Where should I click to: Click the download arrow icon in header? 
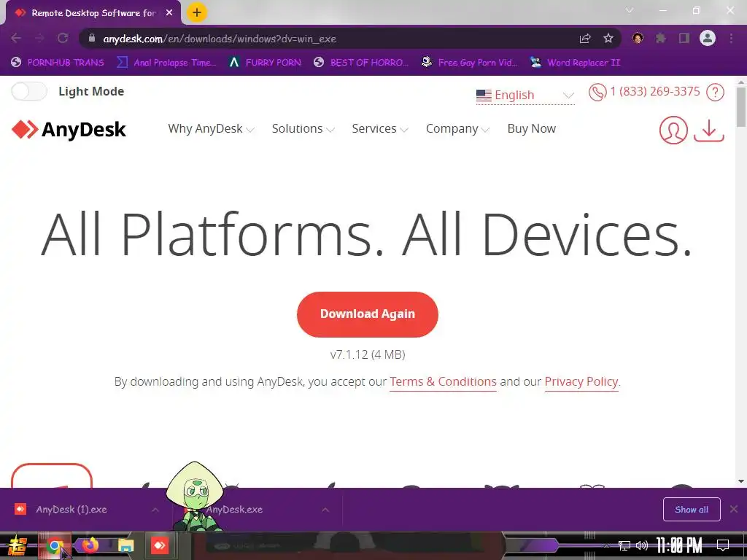click(709, 130)
